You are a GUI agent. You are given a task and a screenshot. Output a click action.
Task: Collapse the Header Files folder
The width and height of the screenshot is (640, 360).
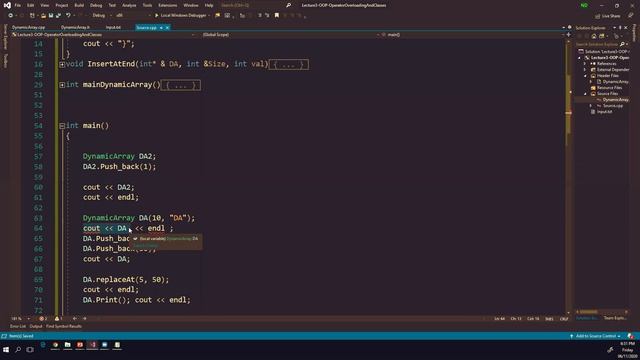click(x=585, y=76)
